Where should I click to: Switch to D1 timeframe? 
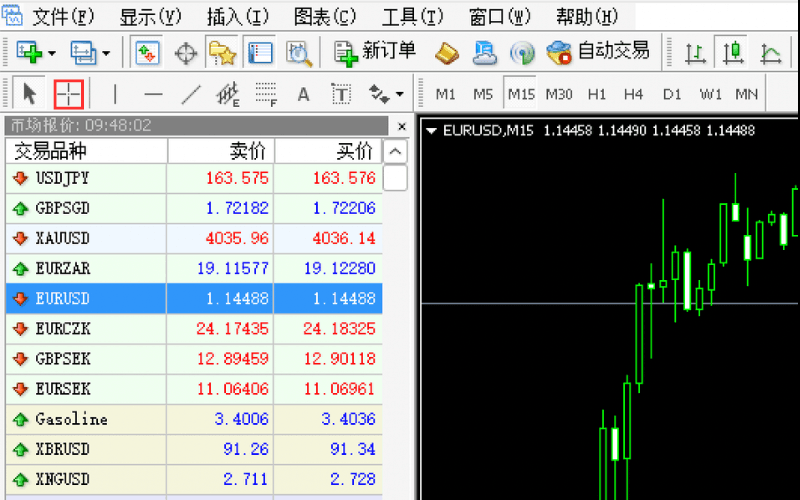tap(671, 94)
